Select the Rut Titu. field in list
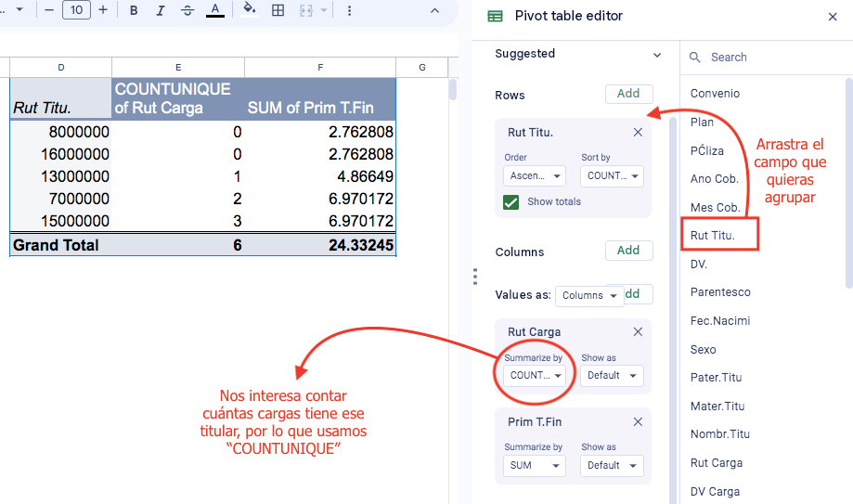The image size is (853, 504). click(x=713, y=236)
